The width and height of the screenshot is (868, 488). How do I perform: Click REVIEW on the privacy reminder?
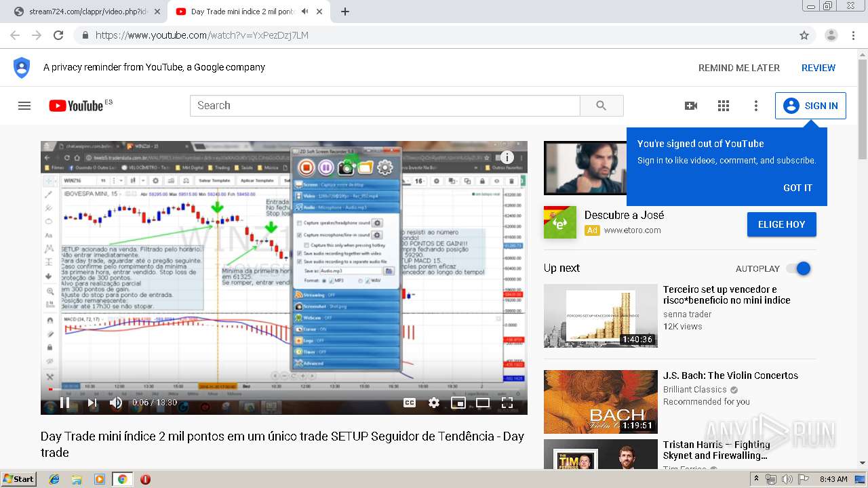tap(818, 68)
